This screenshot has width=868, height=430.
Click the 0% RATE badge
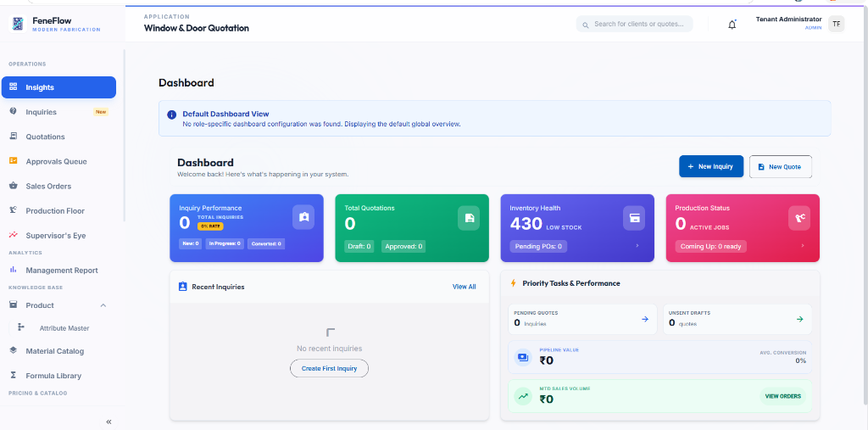pyautogui.click(x=210, y=226)
